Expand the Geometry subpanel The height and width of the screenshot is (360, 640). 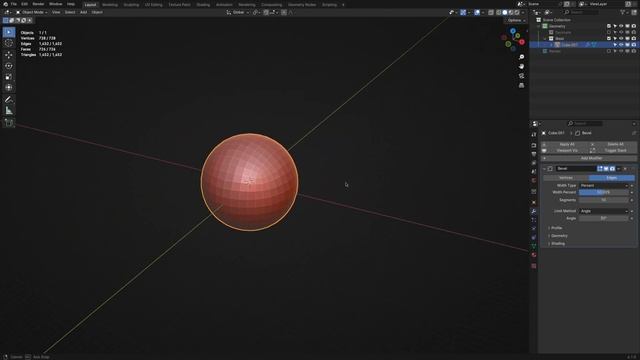[558, 236]
